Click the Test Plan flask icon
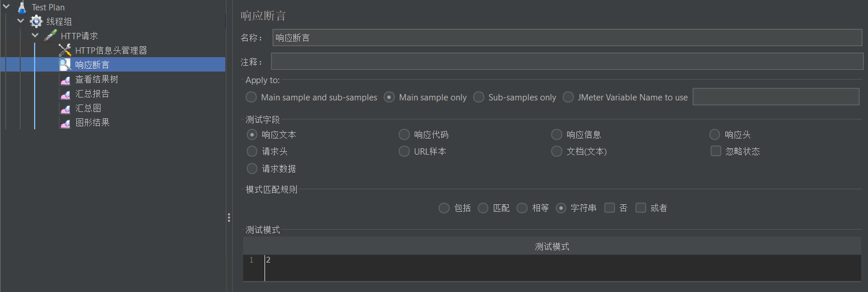This screenshot has height=292, width=868. coord(22,8)
